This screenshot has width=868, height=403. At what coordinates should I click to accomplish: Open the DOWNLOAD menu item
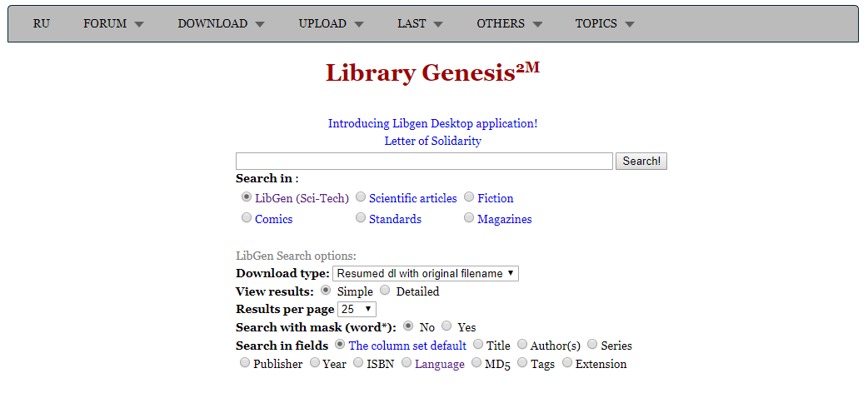coord(212,24)
